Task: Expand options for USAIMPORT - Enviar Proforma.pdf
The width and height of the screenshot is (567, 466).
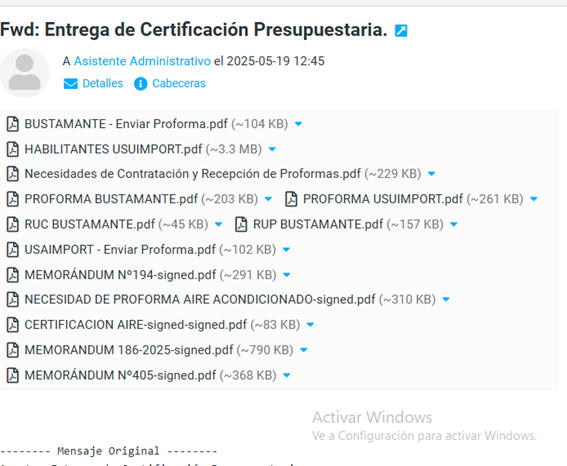Action: (x=286, y=249)
